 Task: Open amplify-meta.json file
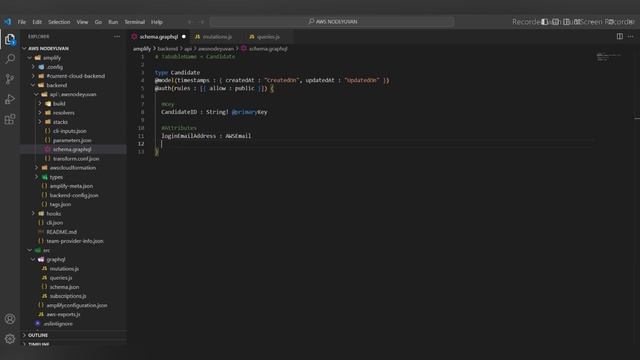pyautogui.click(x=71, y=186)
